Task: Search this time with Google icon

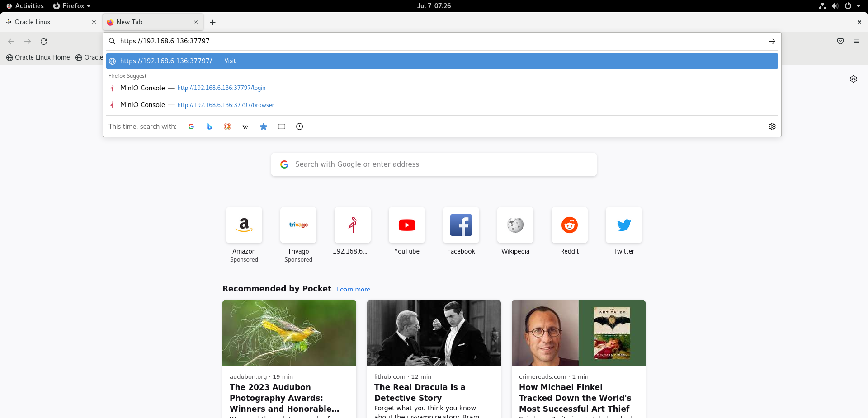Action: pos(191,127)
